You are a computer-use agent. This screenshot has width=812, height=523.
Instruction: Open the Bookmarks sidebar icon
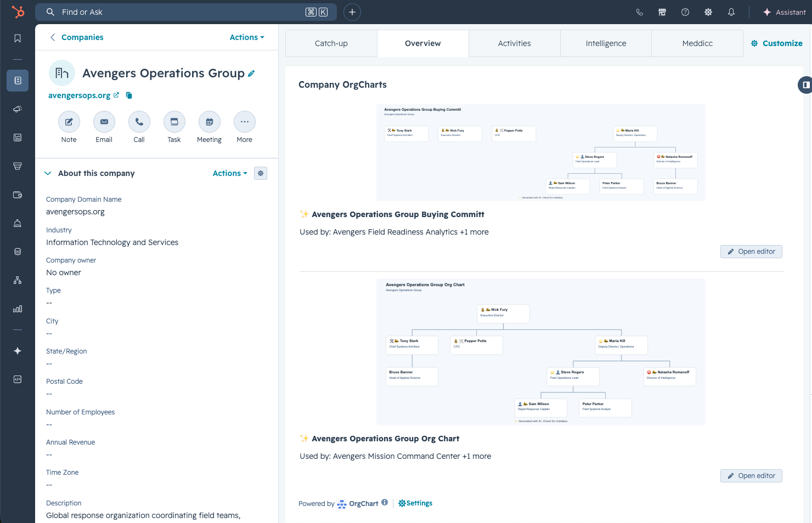click(x=18, y=38)
